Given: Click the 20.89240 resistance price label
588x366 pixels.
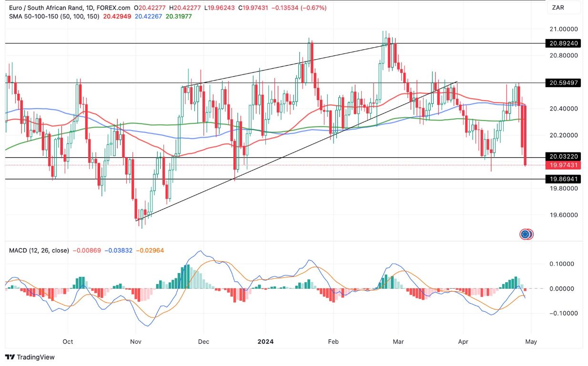Looking at the screenshot, I should point(562,43).
